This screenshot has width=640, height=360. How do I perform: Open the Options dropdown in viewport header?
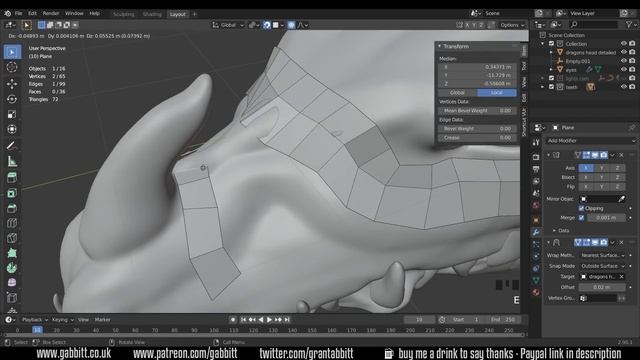(512, 25)
